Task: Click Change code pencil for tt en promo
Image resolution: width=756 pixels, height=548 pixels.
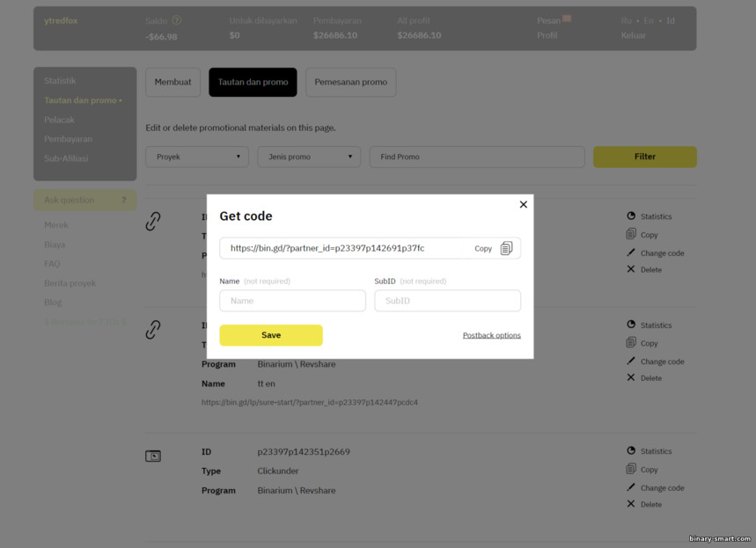Action: tap(631, 361)
